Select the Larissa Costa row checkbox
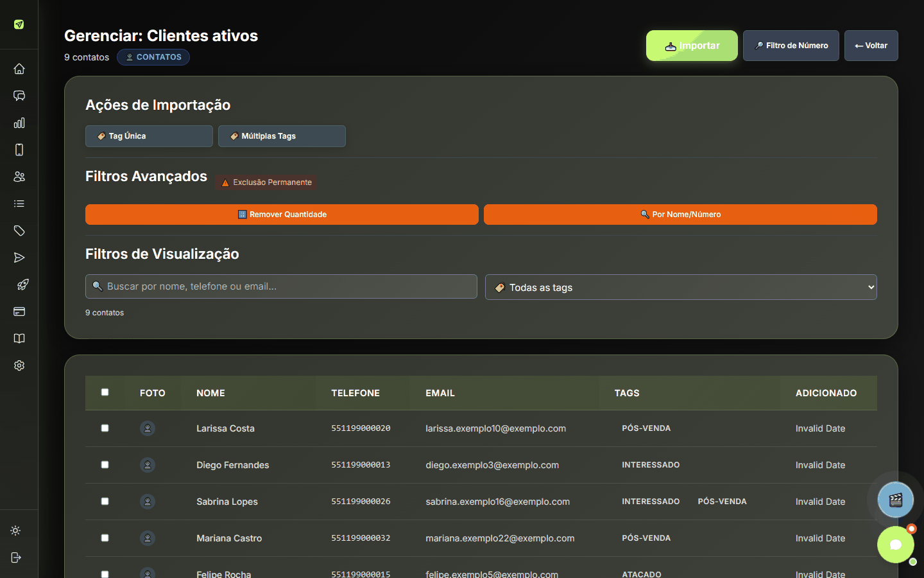The image size is (924, 578). 105,428
